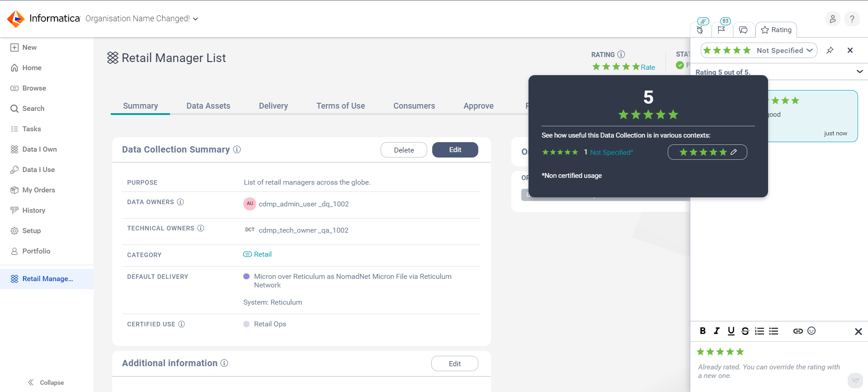Apply underline formatting in comment editor

pos(731,331)
